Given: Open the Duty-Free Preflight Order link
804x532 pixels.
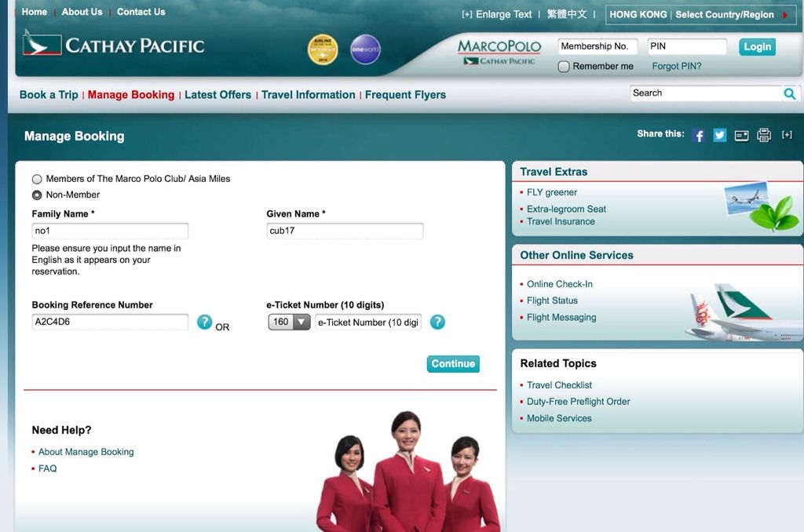Looking at the screenshot, I should [x=579, y=401].
